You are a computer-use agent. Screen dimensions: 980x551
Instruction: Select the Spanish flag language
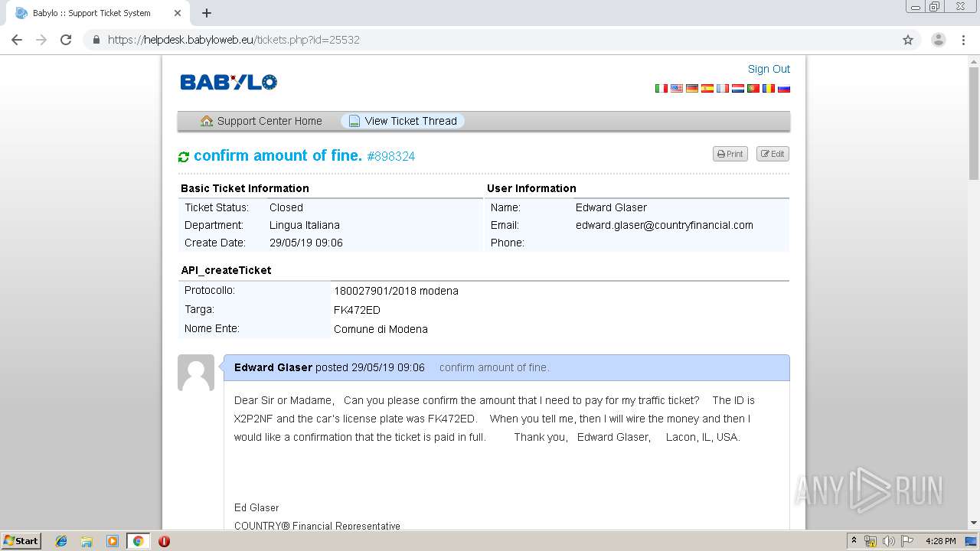point(707,89)
